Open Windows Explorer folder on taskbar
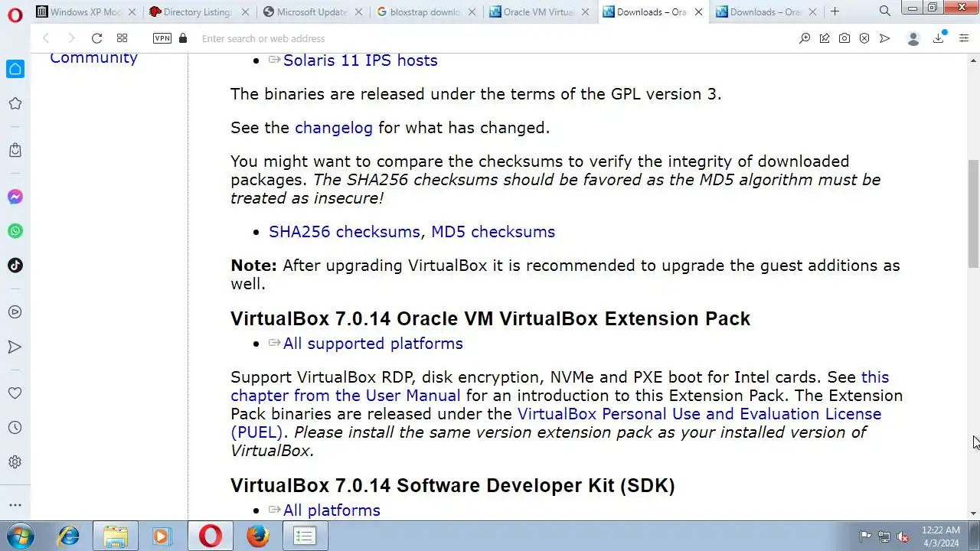The image size is (980, 551). [116, 536]
